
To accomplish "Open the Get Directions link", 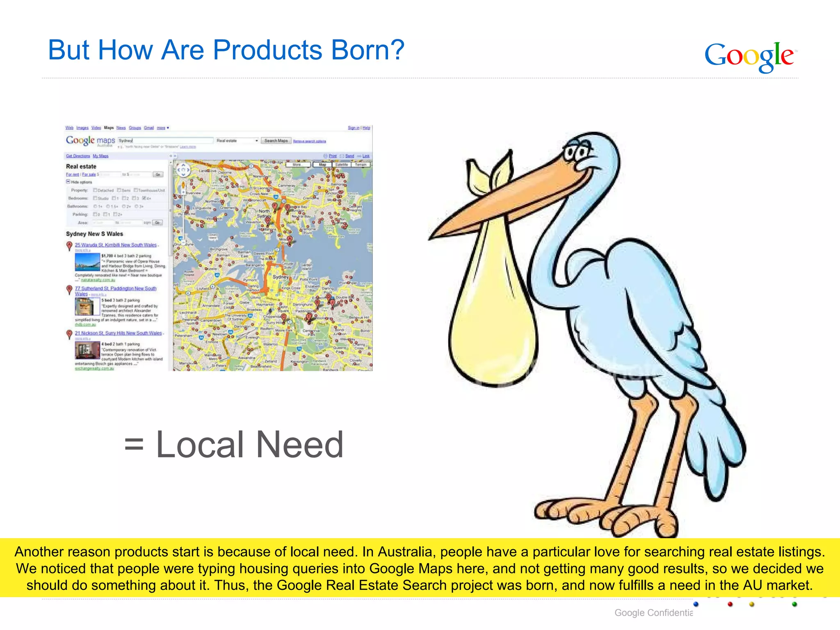I will pos(78,156).
